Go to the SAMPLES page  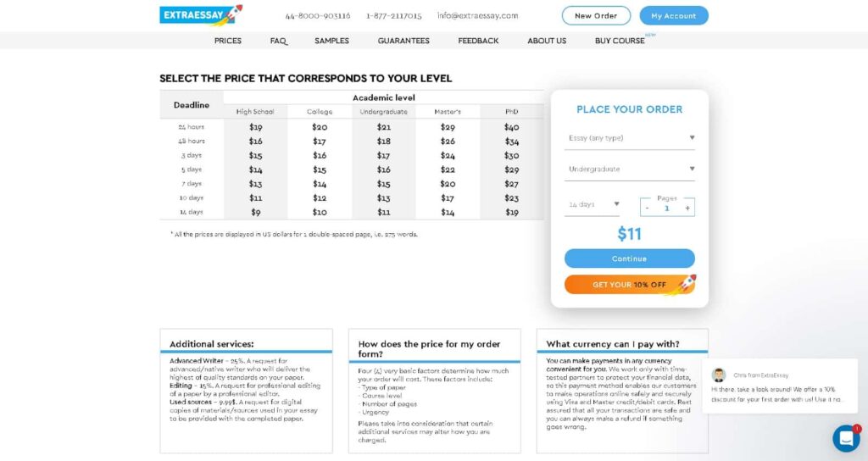(331, 41)
